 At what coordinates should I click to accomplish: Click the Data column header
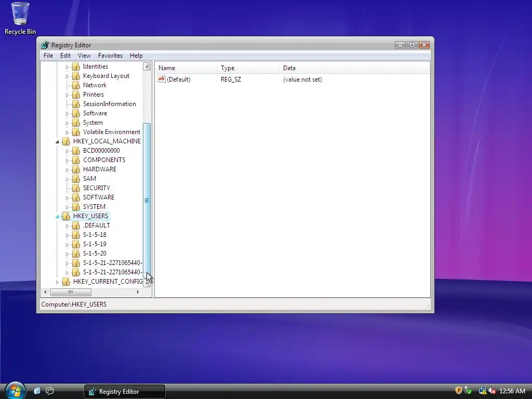[354, 68]
